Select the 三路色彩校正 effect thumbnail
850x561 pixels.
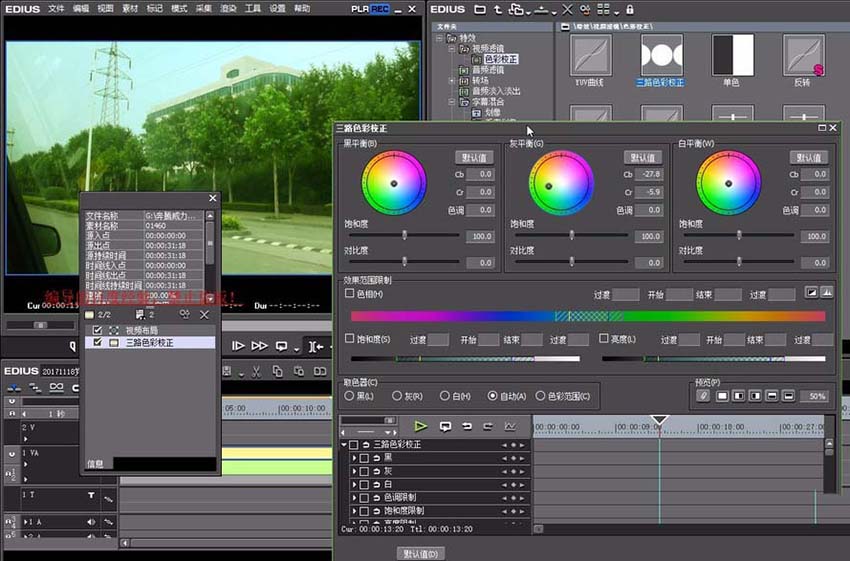coord(661,55)
